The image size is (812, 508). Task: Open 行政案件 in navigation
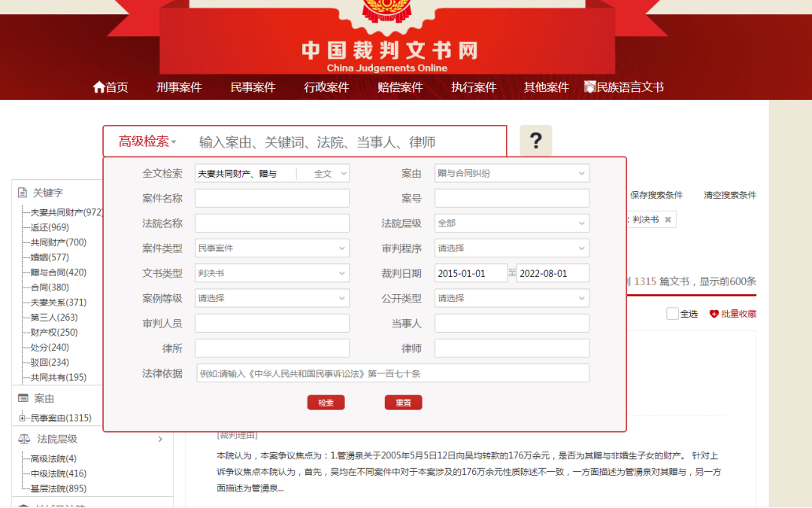coord(326,87)
